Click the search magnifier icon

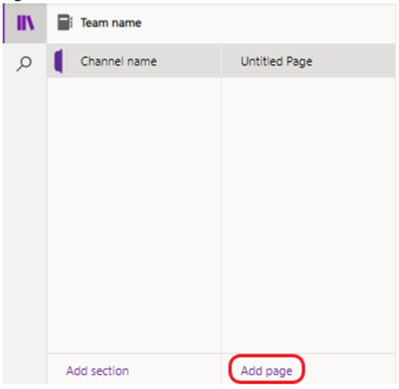[24, 64]
